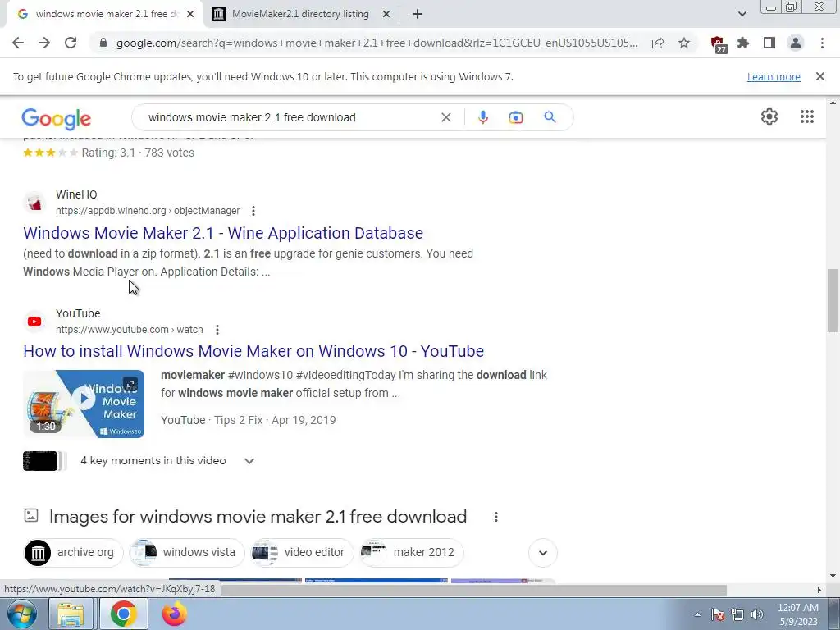Open the taskbar clock showing 12:07 AM
840x630 pixels.
coord(797,614)
